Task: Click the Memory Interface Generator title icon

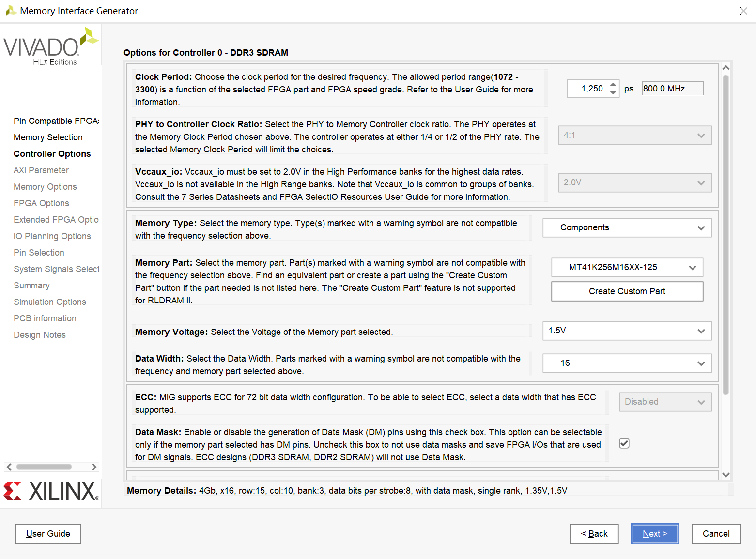Action: click(11, 11)
